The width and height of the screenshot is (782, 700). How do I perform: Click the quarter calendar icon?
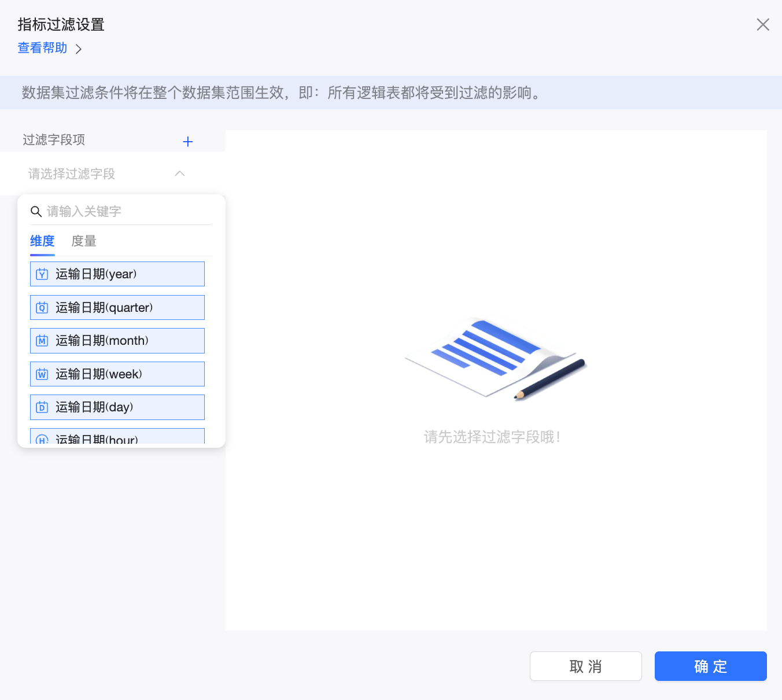[x=42, y=307]
